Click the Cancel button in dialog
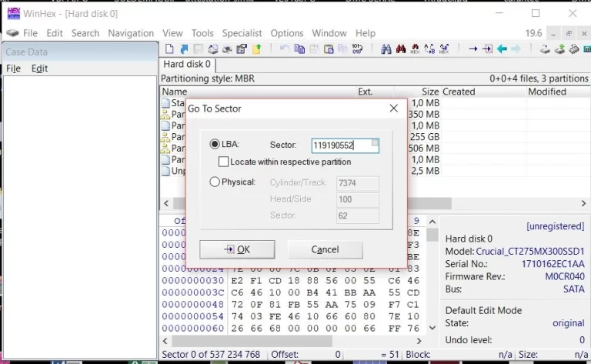The width and height of the screenshot is (591, 364). (x=325, y=249)
